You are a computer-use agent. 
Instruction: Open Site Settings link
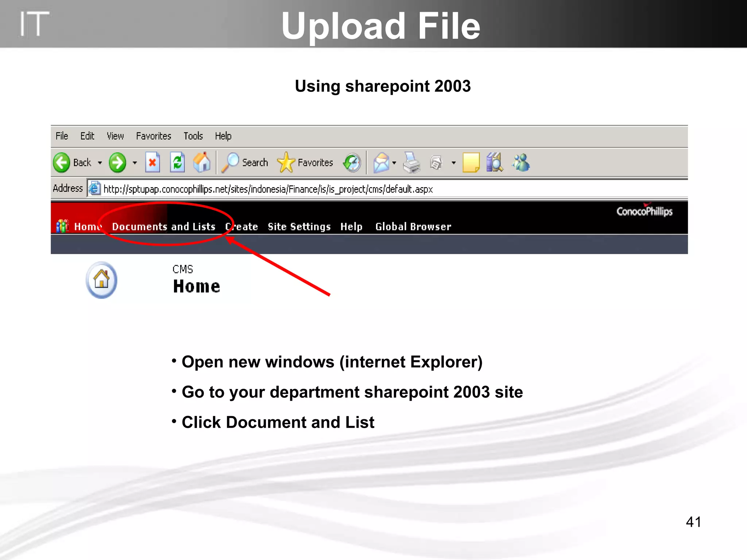(x=299, y=227)
